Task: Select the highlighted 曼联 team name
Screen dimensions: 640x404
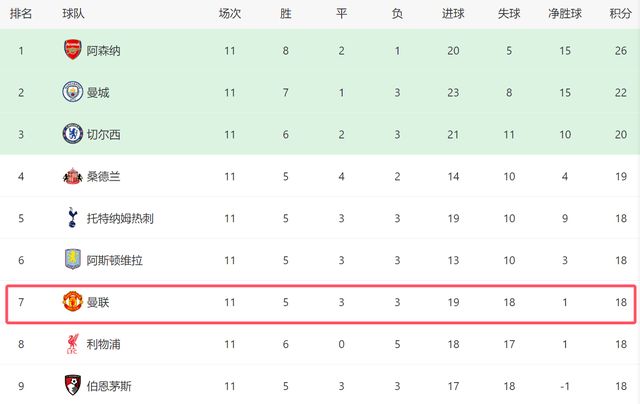Action: [98, 302]
